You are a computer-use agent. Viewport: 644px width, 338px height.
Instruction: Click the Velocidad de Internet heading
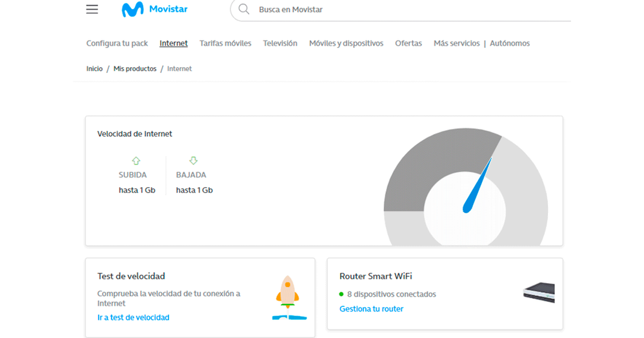click(135, 134)
